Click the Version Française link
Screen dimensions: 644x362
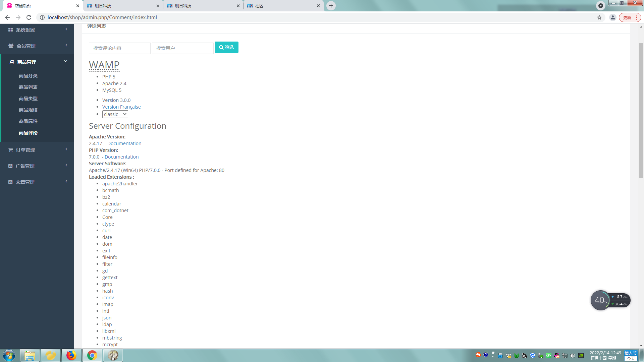pyautogui.click(x=121, y=107)
